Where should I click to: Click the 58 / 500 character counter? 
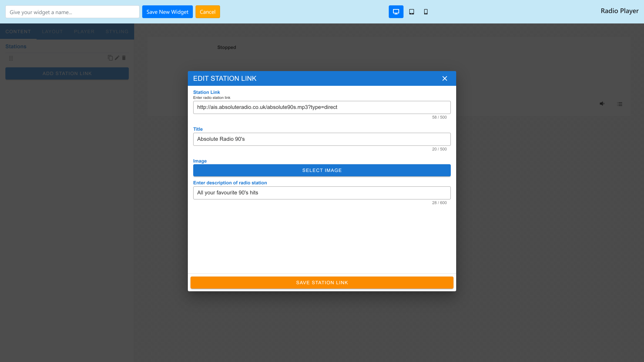click(x=439, y=117)
